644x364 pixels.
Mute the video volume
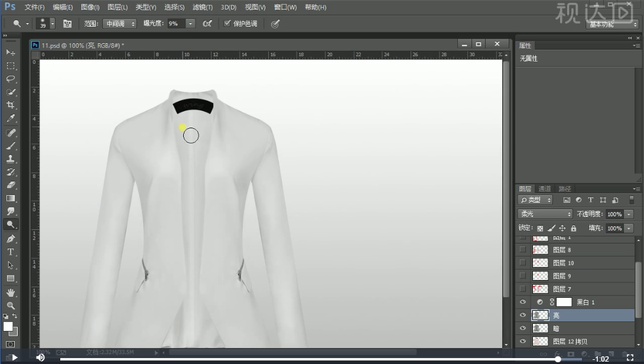[x=40, y=357]
